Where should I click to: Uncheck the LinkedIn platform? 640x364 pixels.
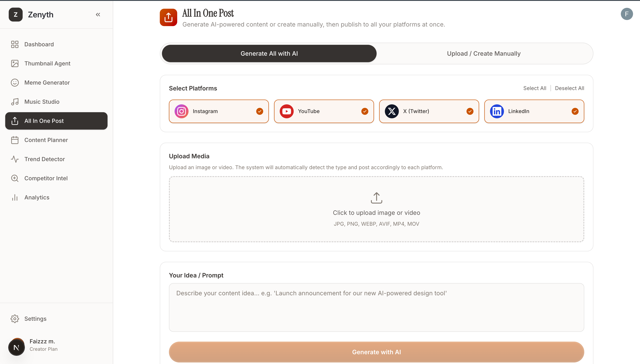(x=575, y=112)
